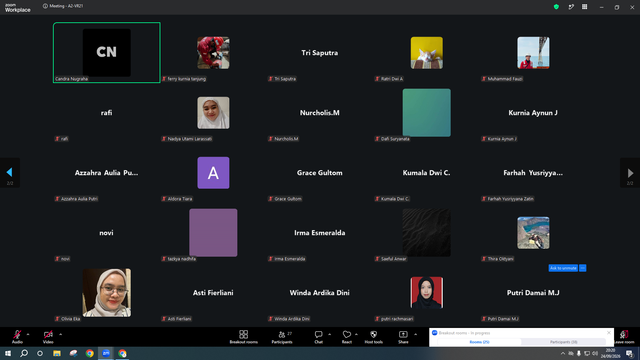Open Breakout rooms from toolbar
Image resolution: width=640 pixels, height=360 pixels.
coord(244,337)
